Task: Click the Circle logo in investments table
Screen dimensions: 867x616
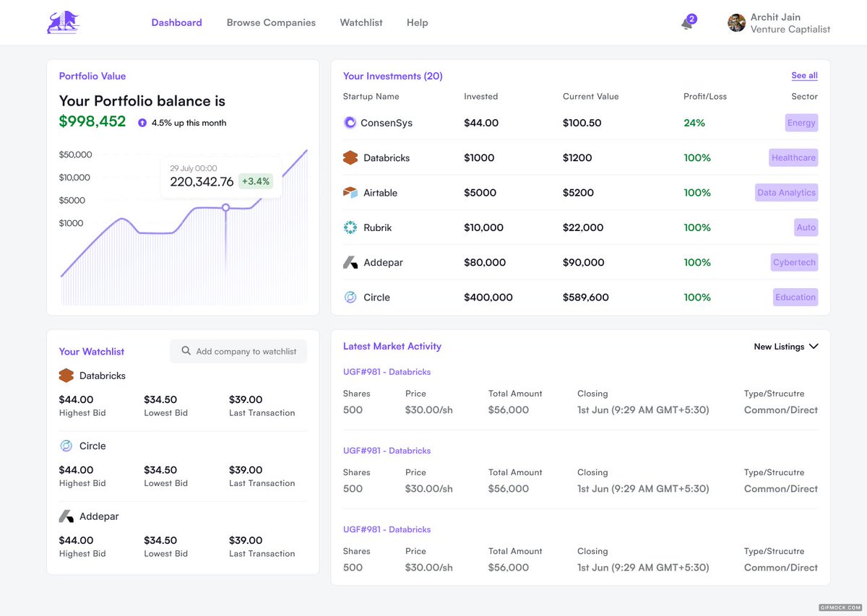Action: pyautogui.click(x=350, y=297)
